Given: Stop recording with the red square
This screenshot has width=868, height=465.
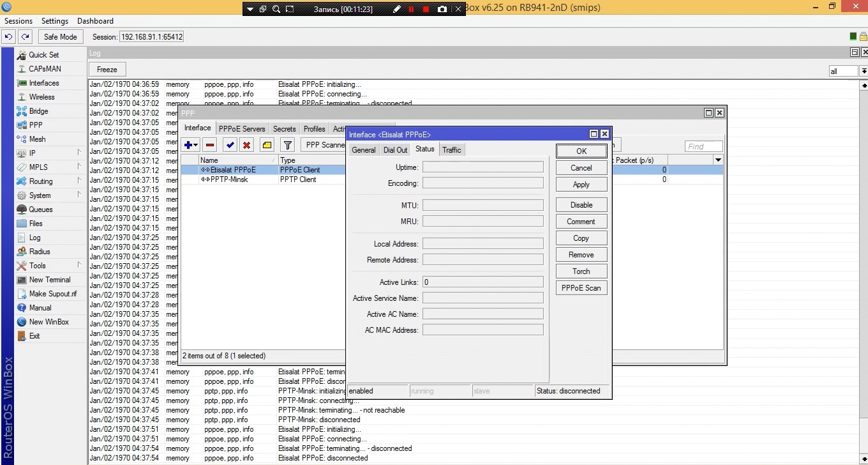Looking at the screenshot, I should point(426,10).
